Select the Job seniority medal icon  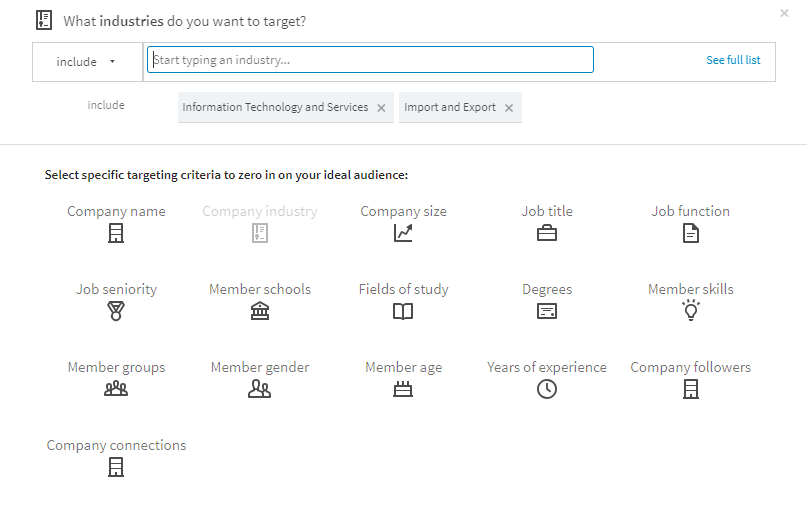pos(116,311)
